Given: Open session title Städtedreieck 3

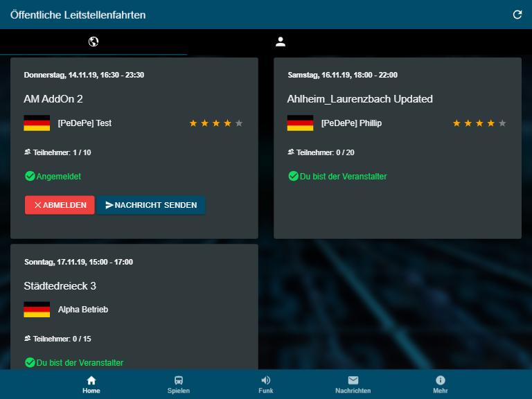Looking at the screenshot, I should [60, 285].
